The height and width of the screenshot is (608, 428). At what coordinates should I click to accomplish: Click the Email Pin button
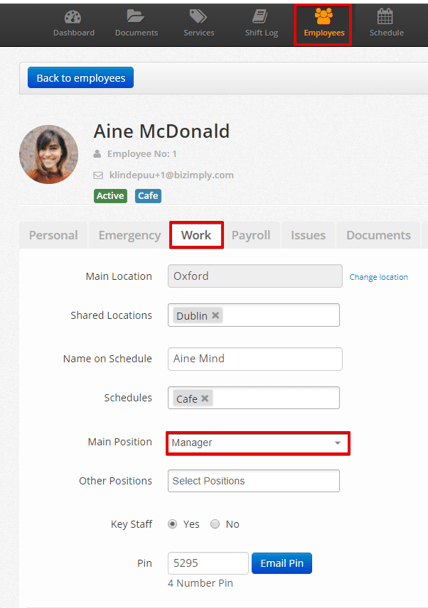click(282, 563)
